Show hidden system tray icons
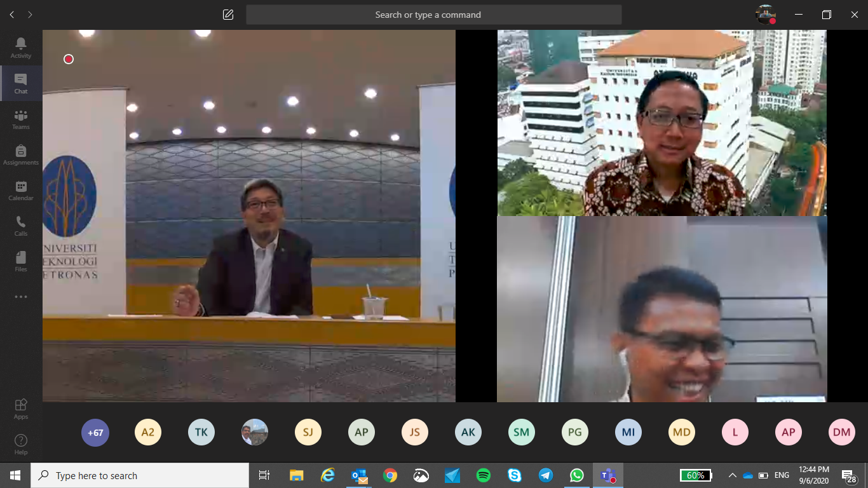 pyautogui.click(x=732, y=475)
